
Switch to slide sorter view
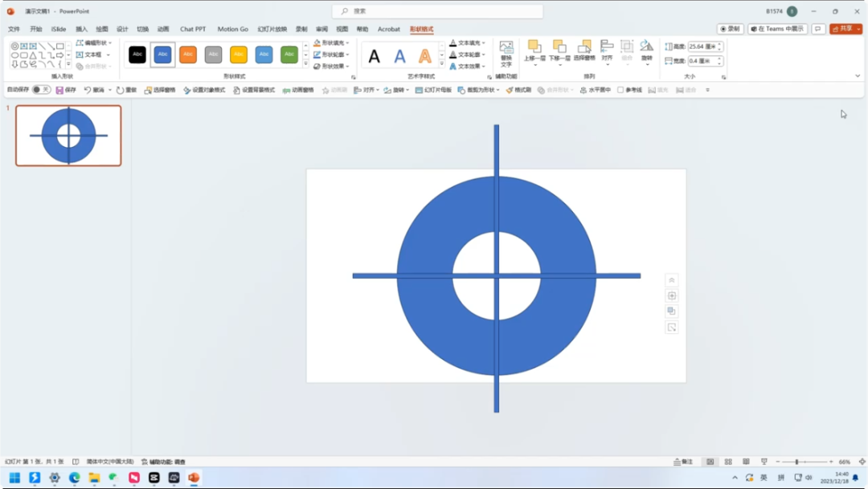click(728, 462)
